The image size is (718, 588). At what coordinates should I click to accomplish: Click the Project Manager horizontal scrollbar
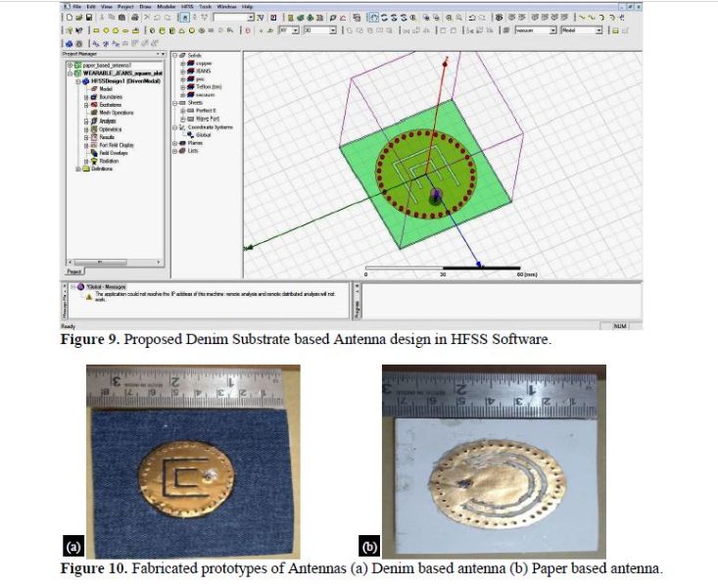115,262
